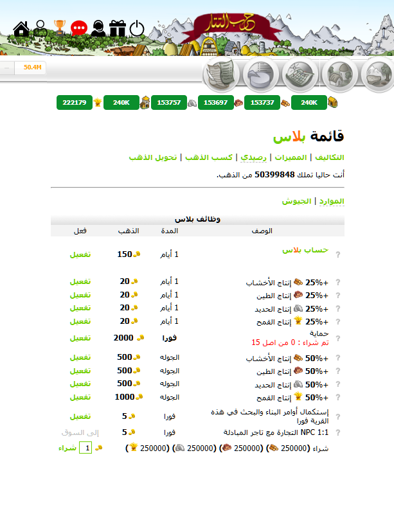The height and width of the screenshot is (532, 394).
Task: Open the player profile icon
Action: point(40,28)
